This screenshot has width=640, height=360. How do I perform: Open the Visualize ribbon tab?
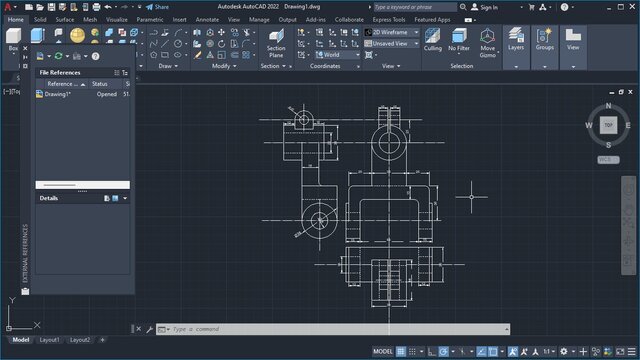(x=117, y=20)
